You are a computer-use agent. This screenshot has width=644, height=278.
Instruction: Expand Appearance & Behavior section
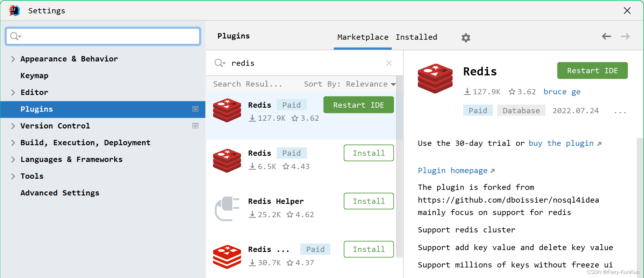coord(13,59)
